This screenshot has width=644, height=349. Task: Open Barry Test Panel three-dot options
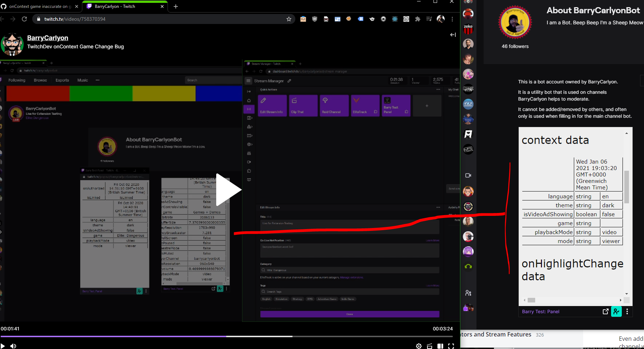(x=627, y=311)
